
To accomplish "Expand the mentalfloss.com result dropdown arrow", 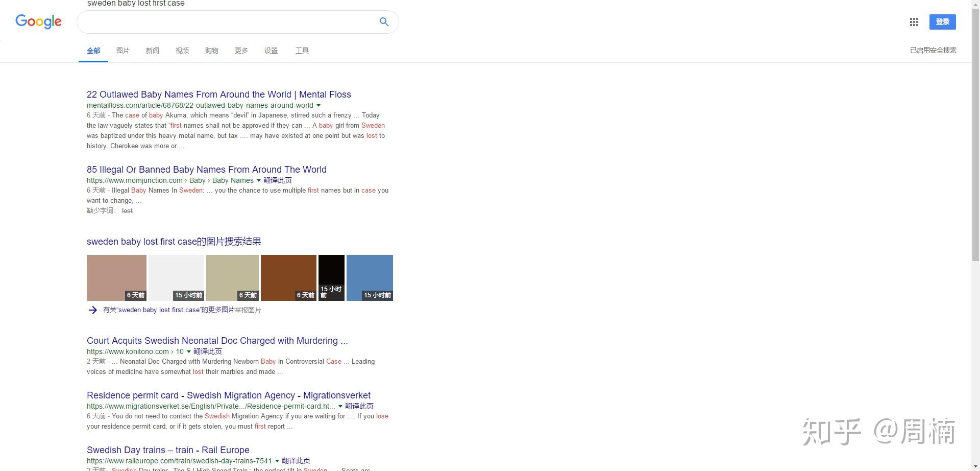I will tap(318, 106).
